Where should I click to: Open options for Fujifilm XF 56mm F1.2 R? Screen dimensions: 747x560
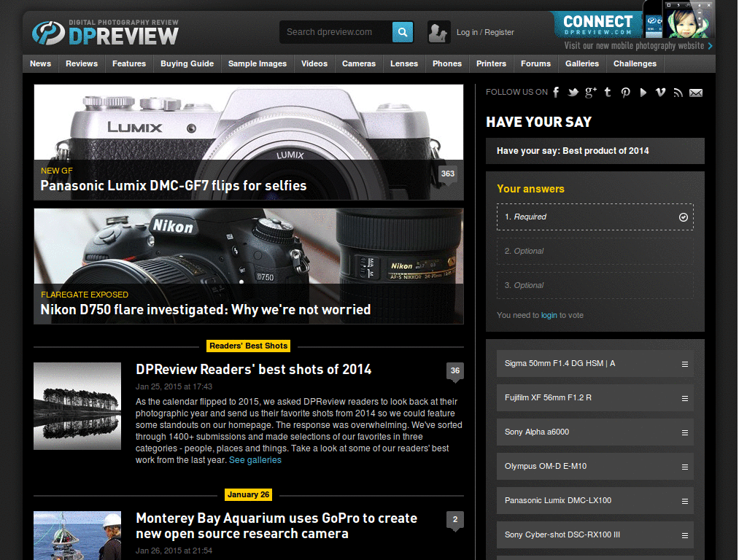coord(684,397)
